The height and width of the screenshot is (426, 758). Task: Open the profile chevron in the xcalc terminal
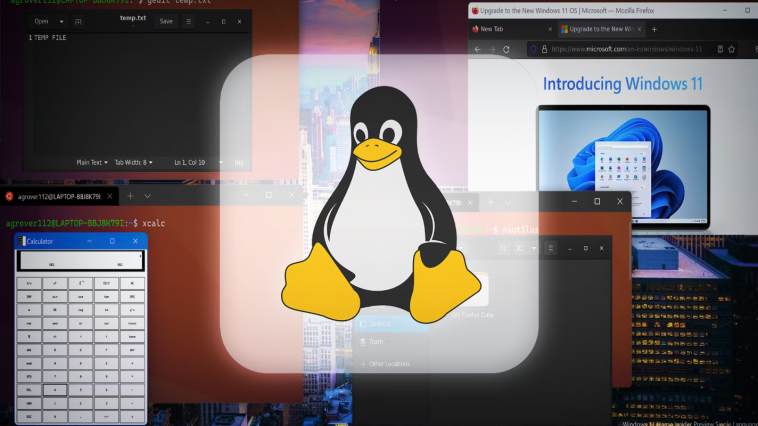point(147,196)
